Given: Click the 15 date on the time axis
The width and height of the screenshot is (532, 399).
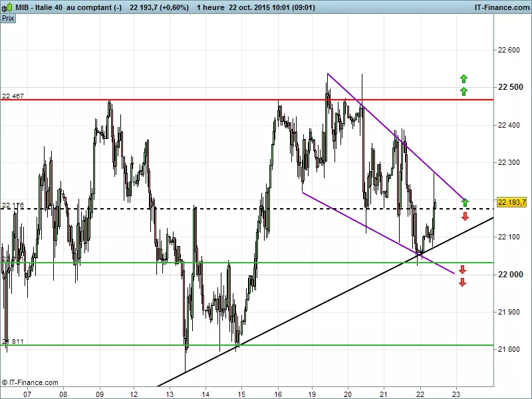Looking at the screenshot, I should pos(241,394).
